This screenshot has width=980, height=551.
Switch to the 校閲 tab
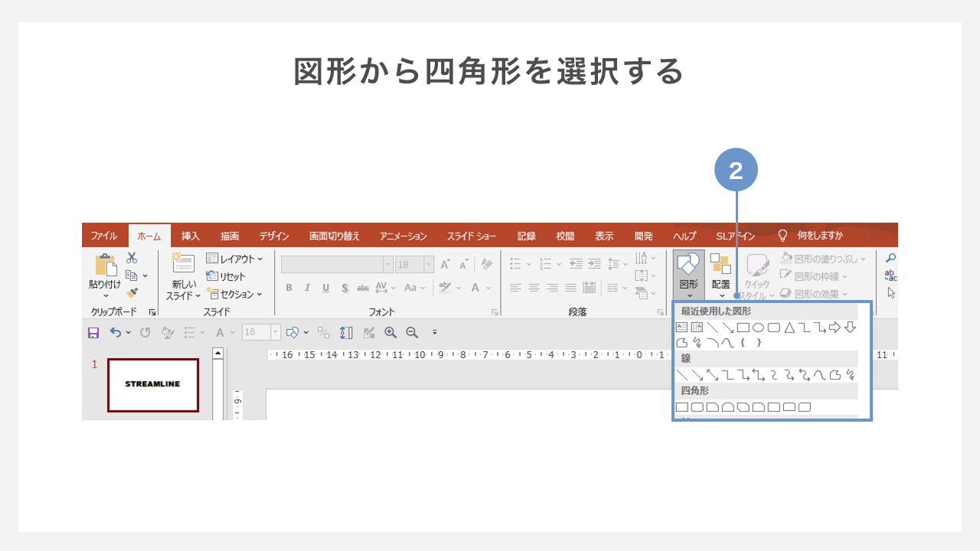(565, 236)
